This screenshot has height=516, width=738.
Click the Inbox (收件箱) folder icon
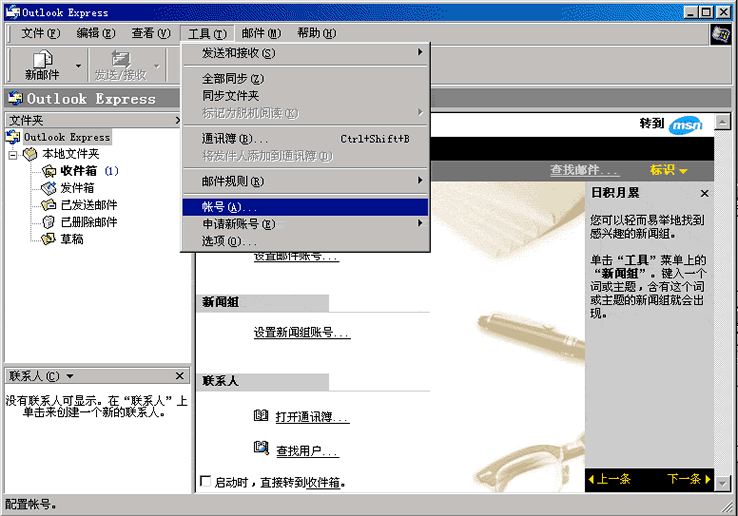pyautogui.click(x=49, y=171)
